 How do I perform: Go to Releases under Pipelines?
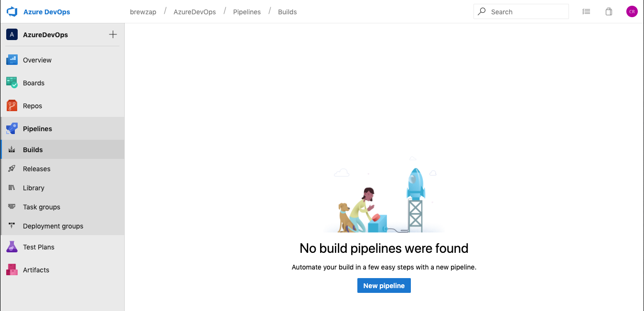coord(36,169)
